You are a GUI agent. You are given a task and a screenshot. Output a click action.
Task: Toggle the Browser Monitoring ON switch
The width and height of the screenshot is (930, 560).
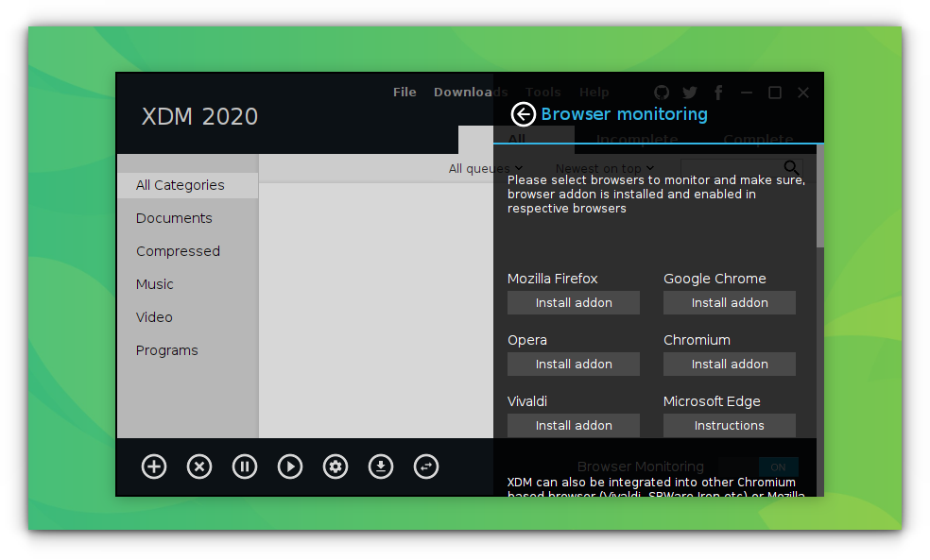[x=758, y=467]
